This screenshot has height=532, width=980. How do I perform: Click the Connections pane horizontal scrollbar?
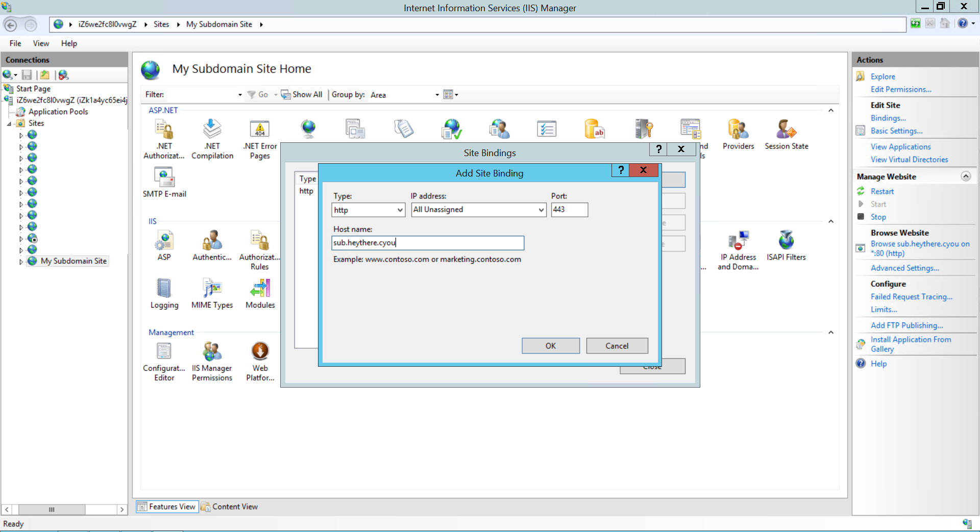coord(64,510)
